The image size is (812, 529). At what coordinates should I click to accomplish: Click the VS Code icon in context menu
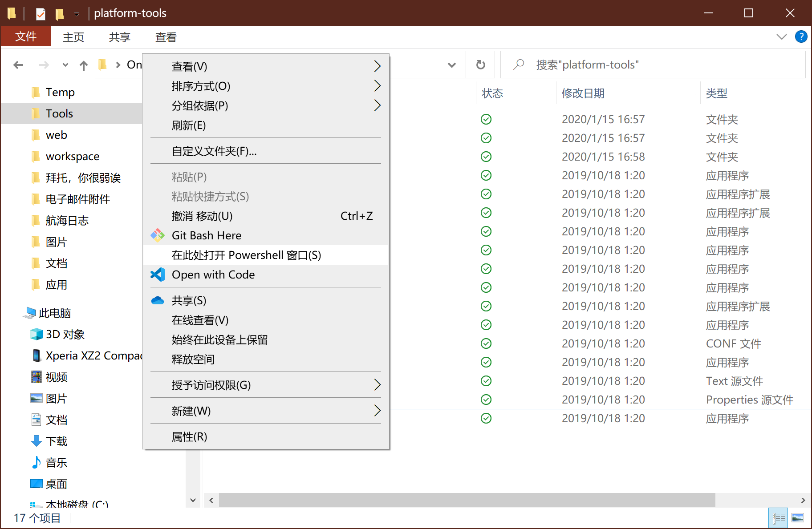click(x=158, y=275)
